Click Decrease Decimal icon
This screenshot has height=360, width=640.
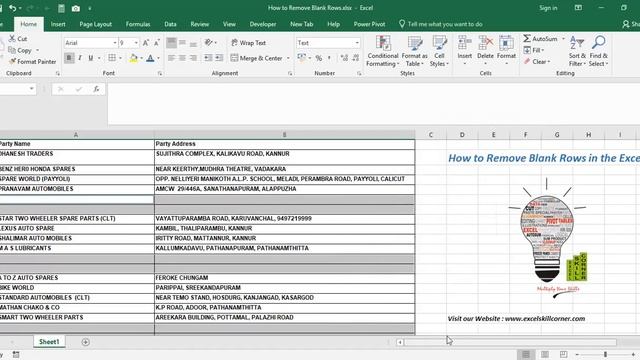[356, 58]
